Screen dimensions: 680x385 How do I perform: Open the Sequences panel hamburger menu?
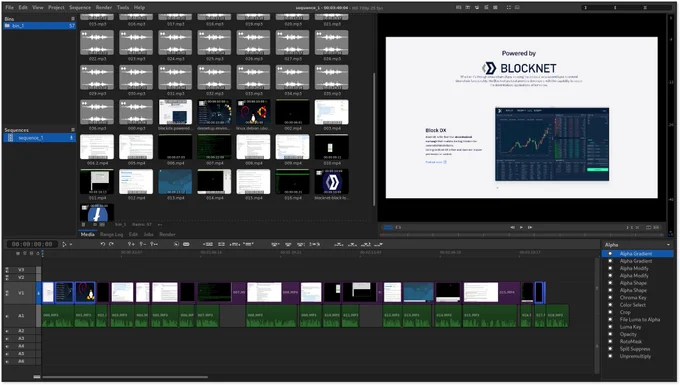73,130
